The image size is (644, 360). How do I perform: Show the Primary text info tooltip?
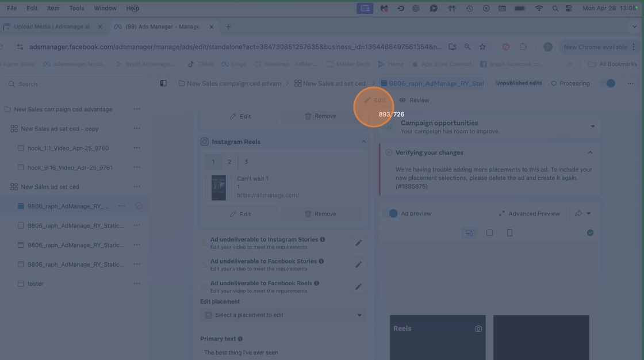pyautogui.click(x=240, y=339)
